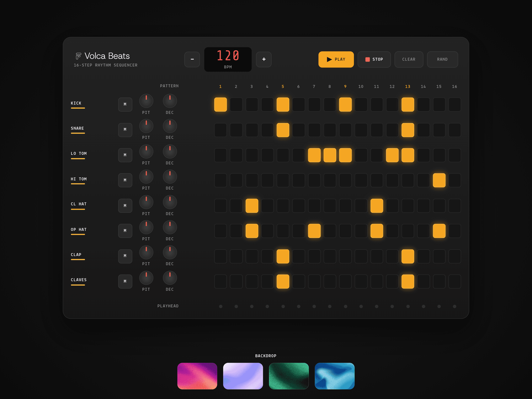Toggle SNARE step 5 off
Viewport: 532px width, 399px height.
coord(283,130)
